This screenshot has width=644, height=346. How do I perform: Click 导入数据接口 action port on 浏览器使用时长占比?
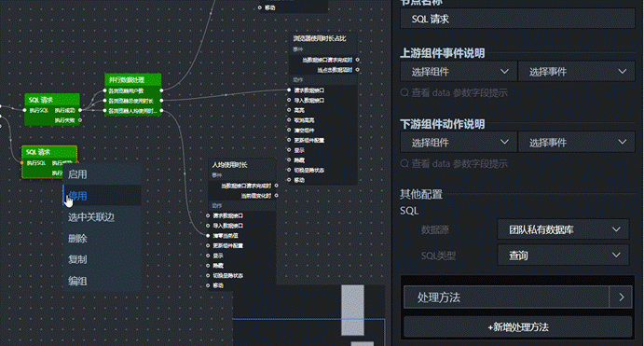289,100
